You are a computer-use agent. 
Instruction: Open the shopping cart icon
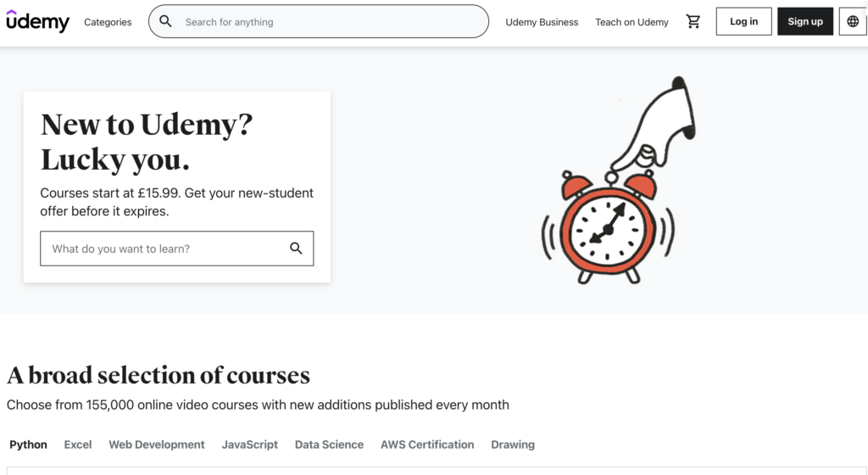693,21
